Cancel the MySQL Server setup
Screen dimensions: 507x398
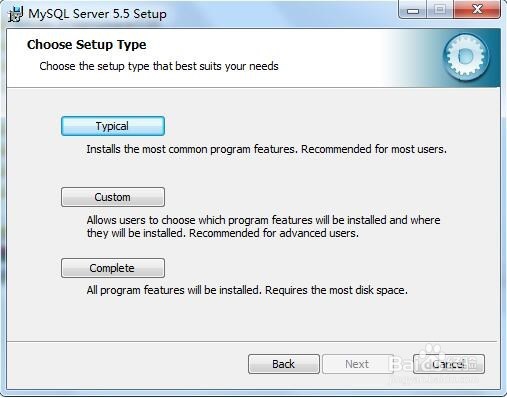tap(449, 364)
